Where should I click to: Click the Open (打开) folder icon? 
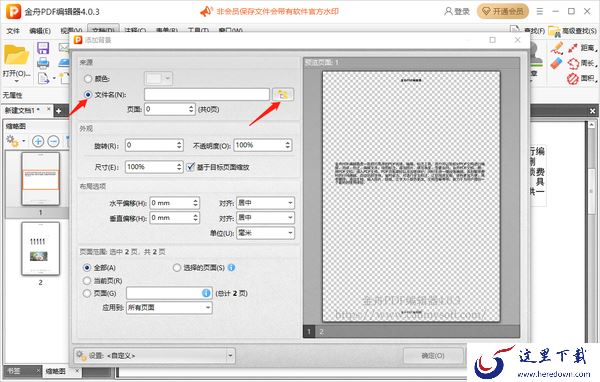pyautogui.click(x=16, y=55)
